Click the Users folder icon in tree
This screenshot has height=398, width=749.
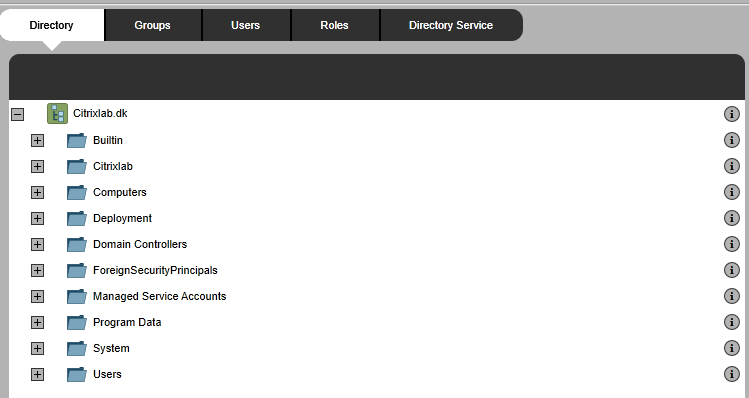(x=76, y=375)
